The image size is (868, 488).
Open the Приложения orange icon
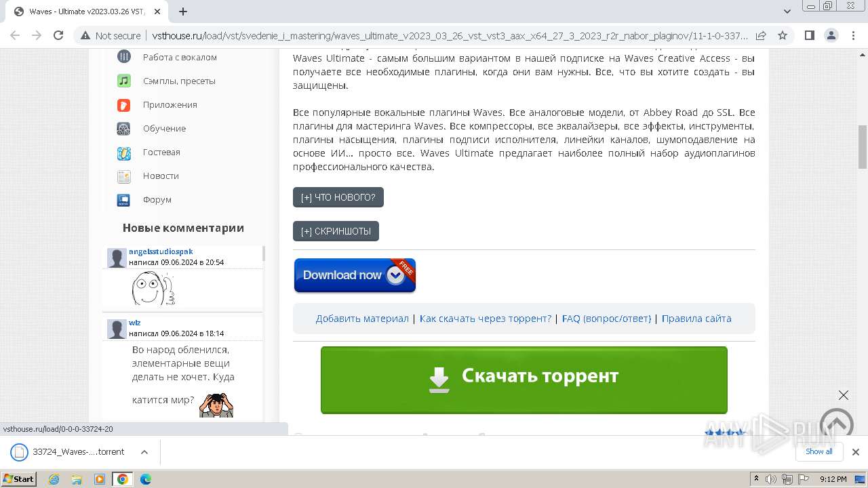click(x=123, y=104)
